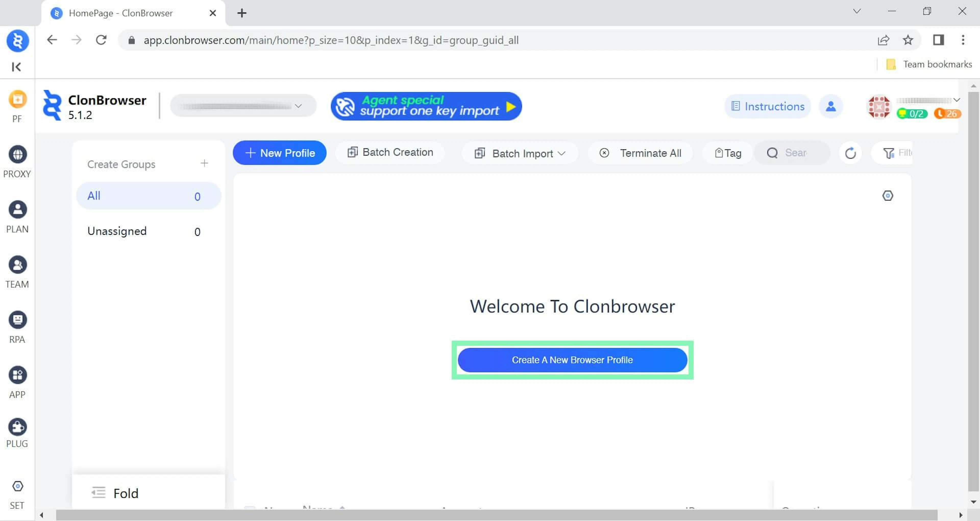Open a new browser tab
This screenshot has height=521, width=980.
click(x=242, y=13)
